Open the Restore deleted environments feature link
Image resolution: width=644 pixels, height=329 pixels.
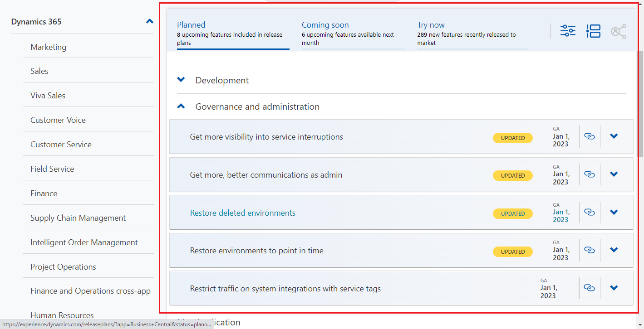point(242,213)
